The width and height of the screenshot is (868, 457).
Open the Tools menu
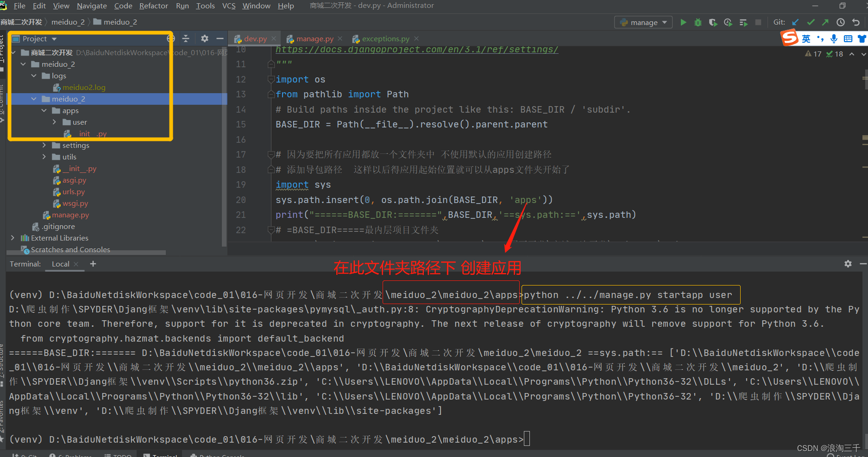(205, 6)
